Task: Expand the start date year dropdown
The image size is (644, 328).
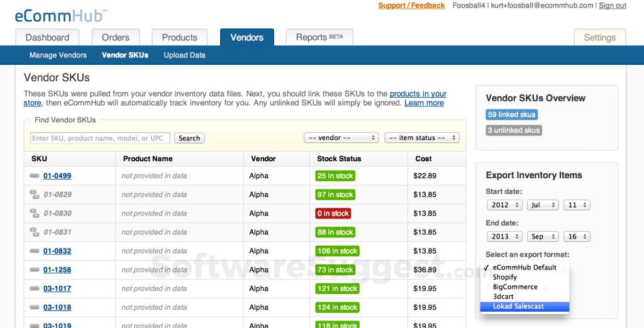Action: pos(504,205)
